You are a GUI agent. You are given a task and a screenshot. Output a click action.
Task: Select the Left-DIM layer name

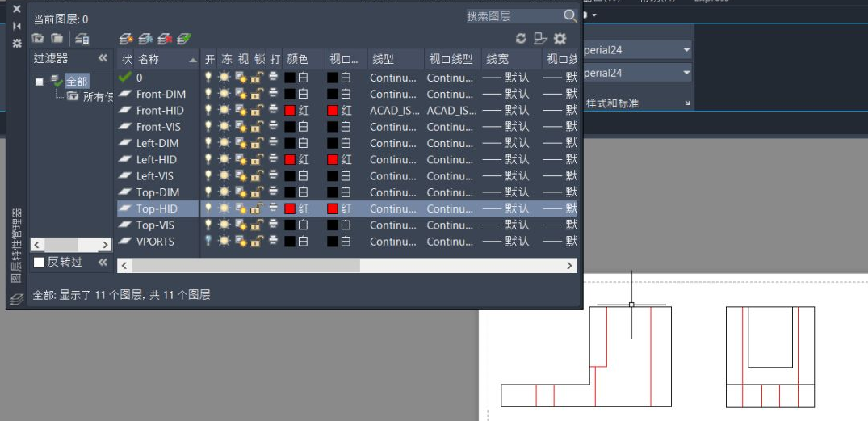(157, 144)
